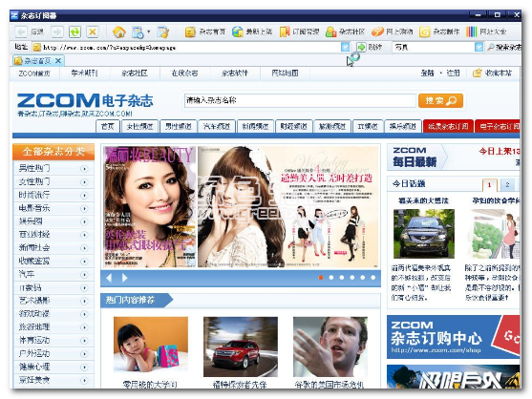Open 网上购物 toolbar shortcut
The height and width of the screenshot is (399, 532).
click(x=393, y=31)
